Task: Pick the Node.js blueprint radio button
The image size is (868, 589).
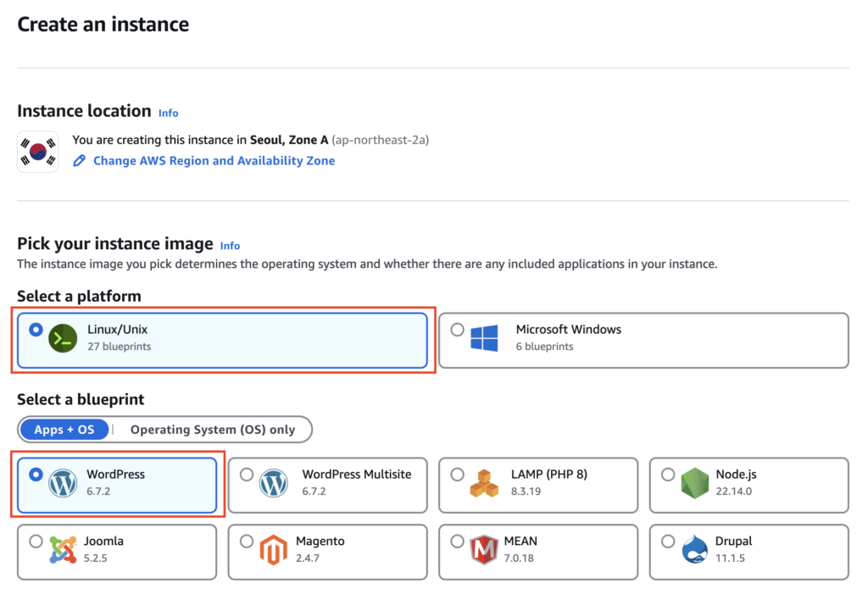Action: coord(668,475)
